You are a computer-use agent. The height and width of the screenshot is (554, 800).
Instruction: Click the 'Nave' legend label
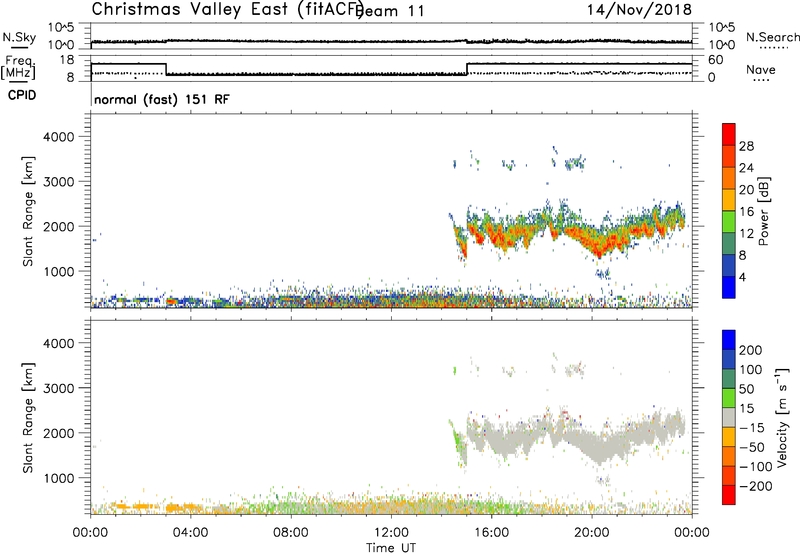pos(761,70)
